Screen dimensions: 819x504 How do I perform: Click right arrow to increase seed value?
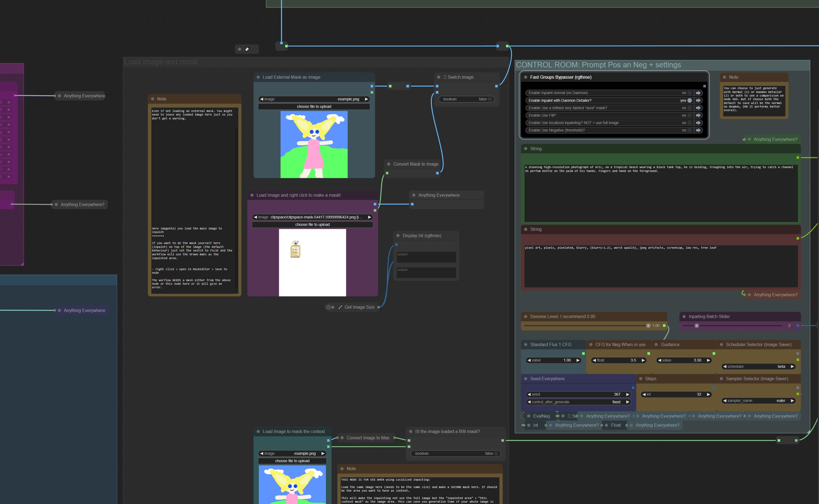click(x=627, y=394)
